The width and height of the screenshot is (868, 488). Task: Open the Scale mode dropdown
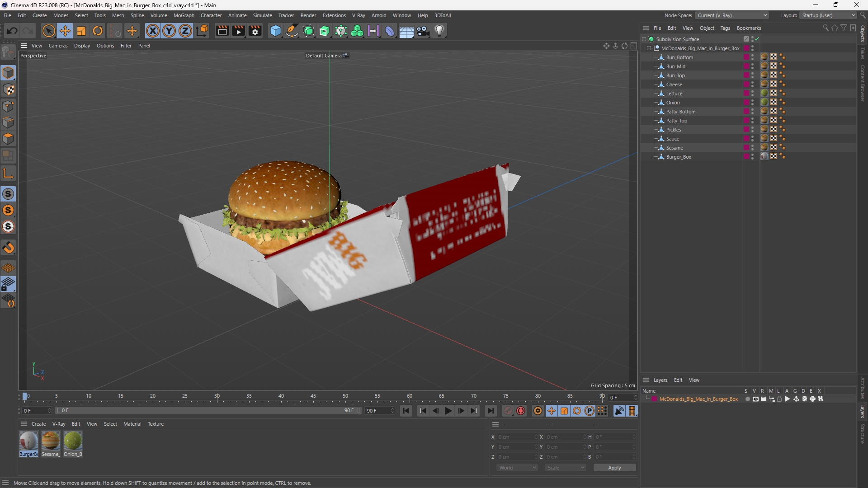coord(566,468)
